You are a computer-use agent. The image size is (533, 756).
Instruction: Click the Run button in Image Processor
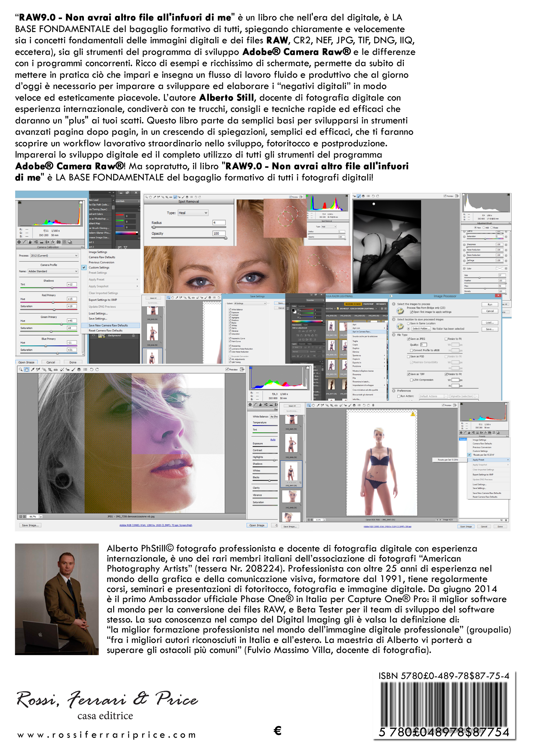[x=490, y=305]
